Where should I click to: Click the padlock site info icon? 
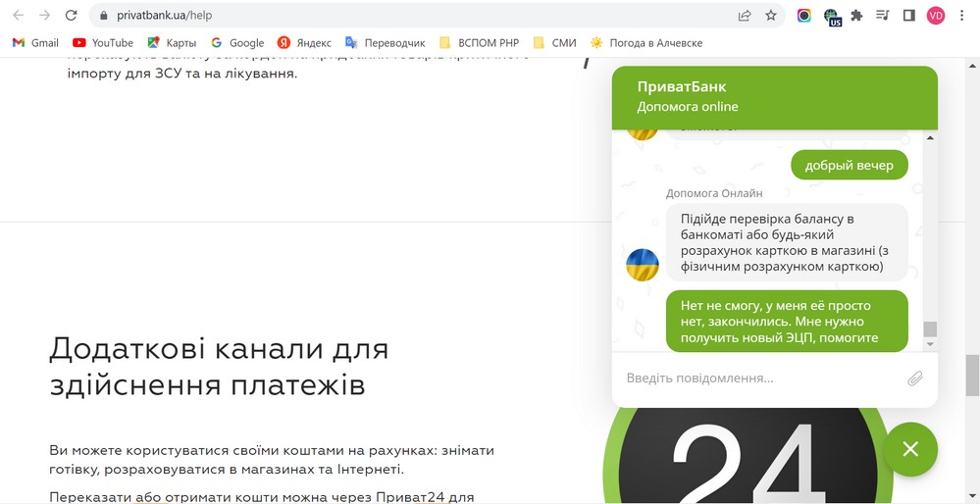[x=104, y=16]
